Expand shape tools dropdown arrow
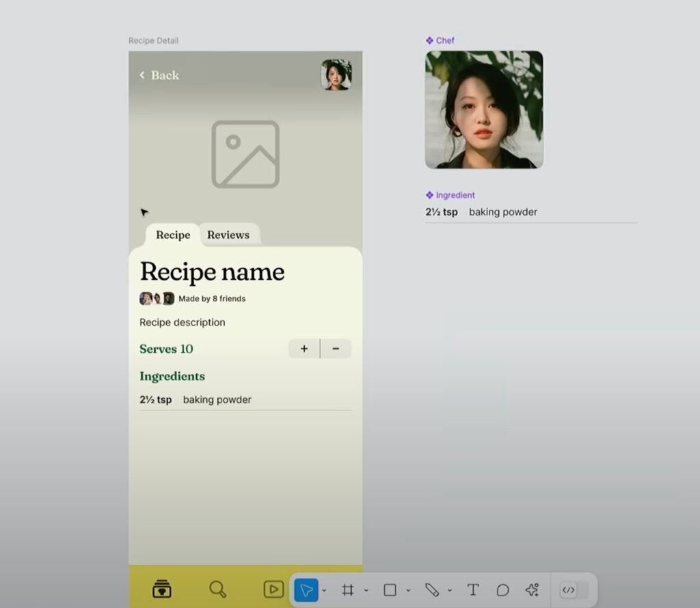This screenshot has width=700, height=608. 408,590
